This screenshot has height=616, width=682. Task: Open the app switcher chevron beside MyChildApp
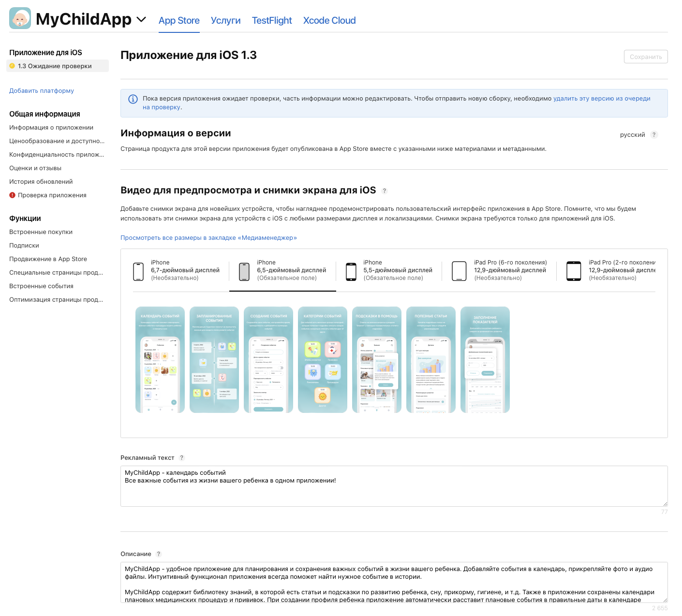pyautogui.click(x=141, y=19)
